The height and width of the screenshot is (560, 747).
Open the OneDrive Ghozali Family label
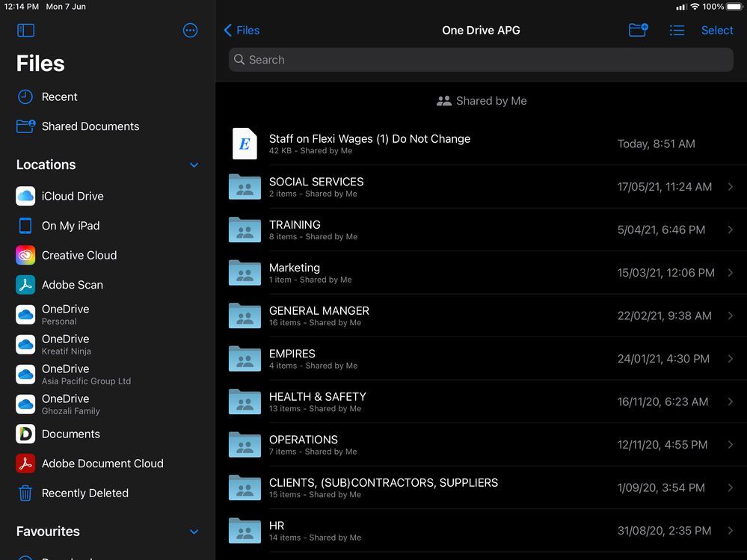click(71, 404)
